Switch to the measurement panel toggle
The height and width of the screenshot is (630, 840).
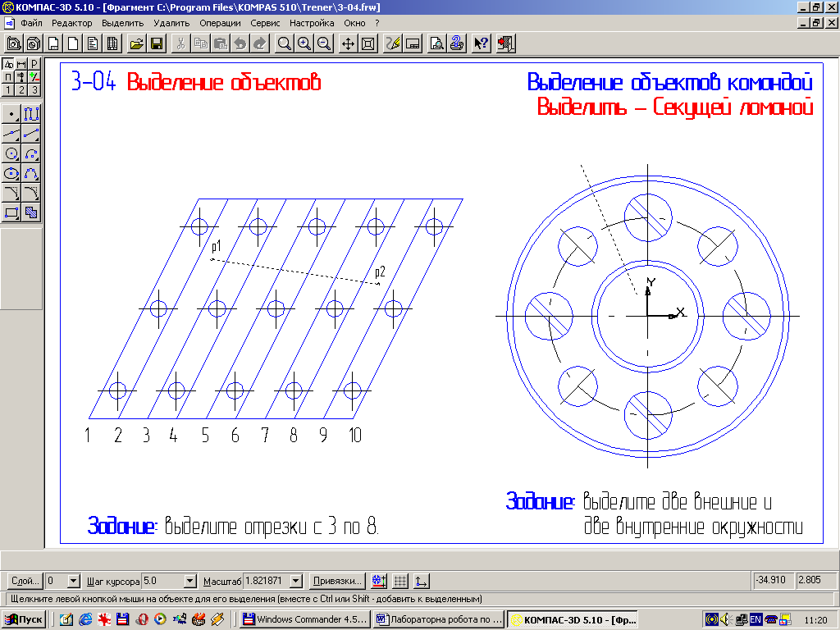21,76
